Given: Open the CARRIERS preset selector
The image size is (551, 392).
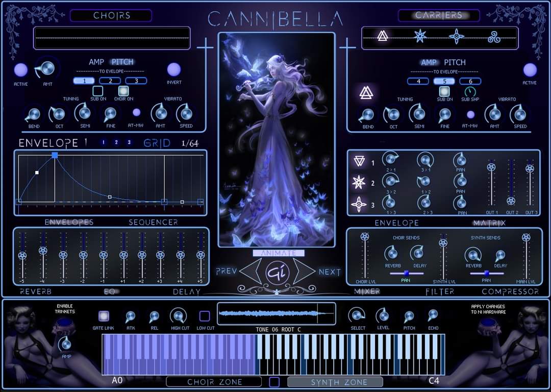Looking at the screenshot, I should 439,15.
